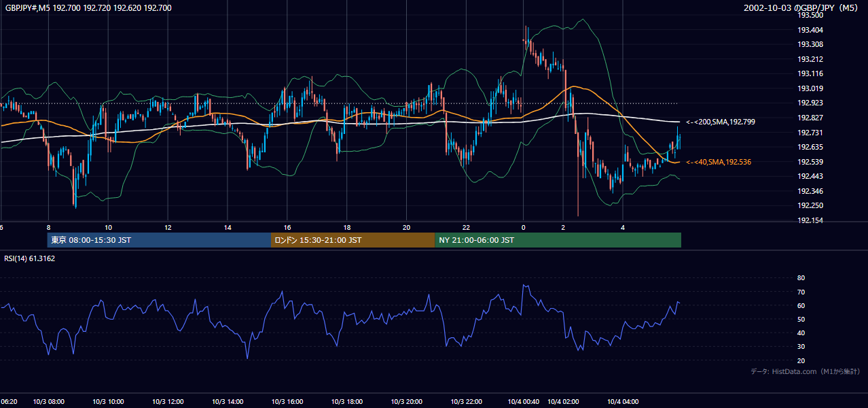Click the 192.443 price axis label
The width and height of the screenshot is (868, 408).
810,176
